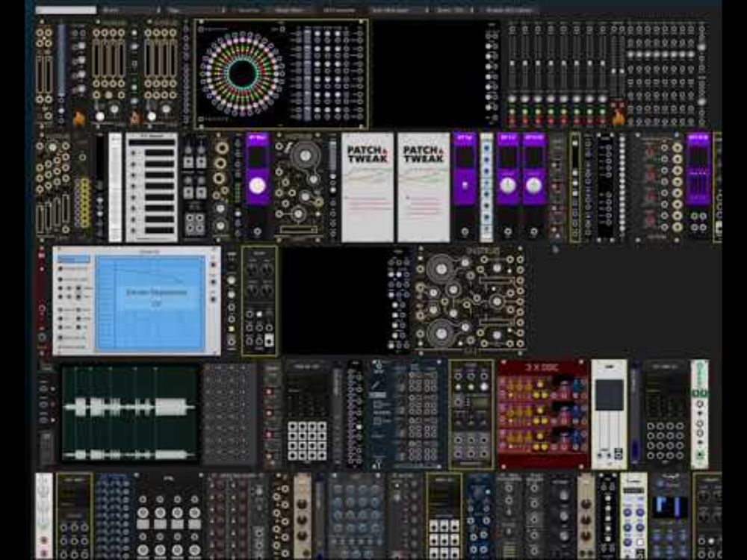
Task: Select the purple module with large white knob
Action: (257, 187)
